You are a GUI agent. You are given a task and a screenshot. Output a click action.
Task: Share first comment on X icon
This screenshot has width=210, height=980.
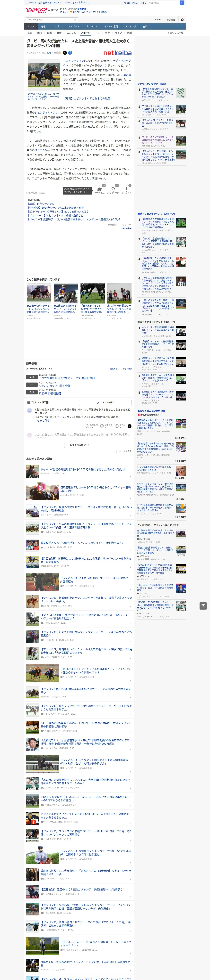[x=129, y=426]
